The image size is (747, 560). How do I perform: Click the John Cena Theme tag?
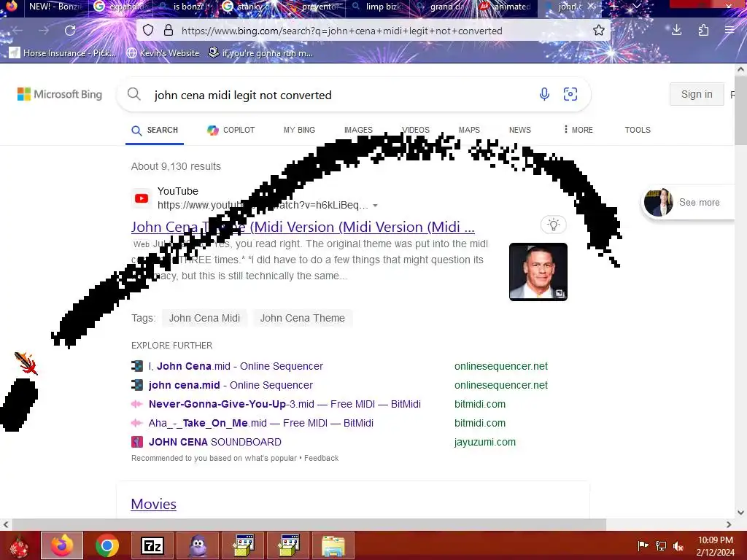coord(303,318)
